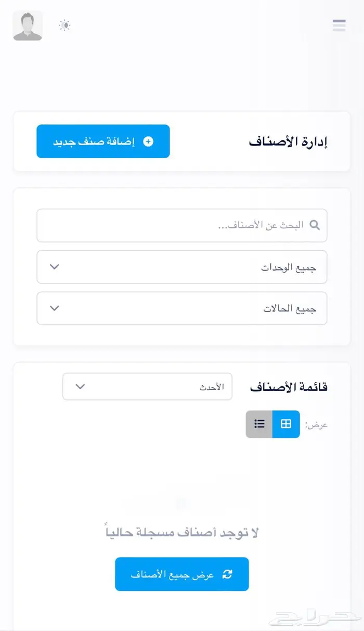Click the refresh arrows icon

point(227,574)
